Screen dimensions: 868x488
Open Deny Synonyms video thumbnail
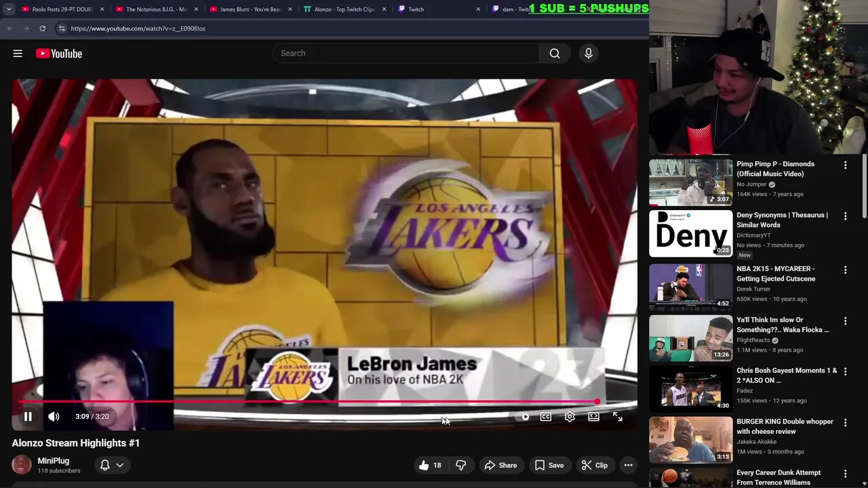(691, 234)
